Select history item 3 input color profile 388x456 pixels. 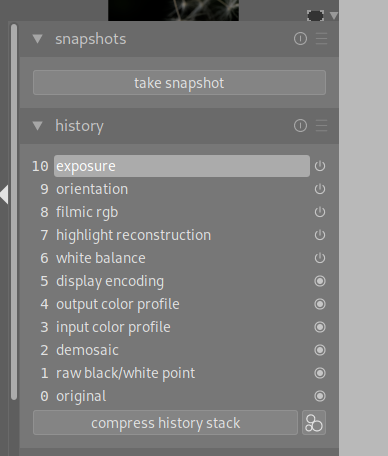182,327
